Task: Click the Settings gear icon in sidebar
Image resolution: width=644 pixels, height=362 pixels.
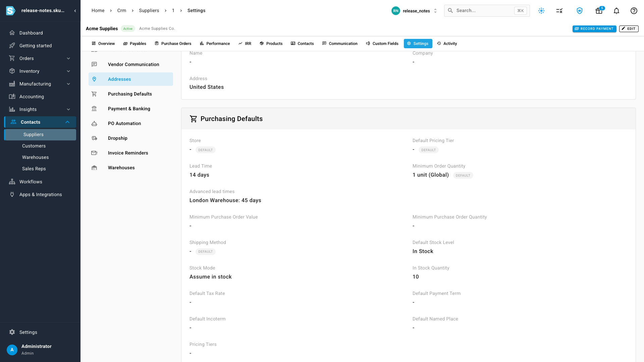Action: [x=12, y=332]
